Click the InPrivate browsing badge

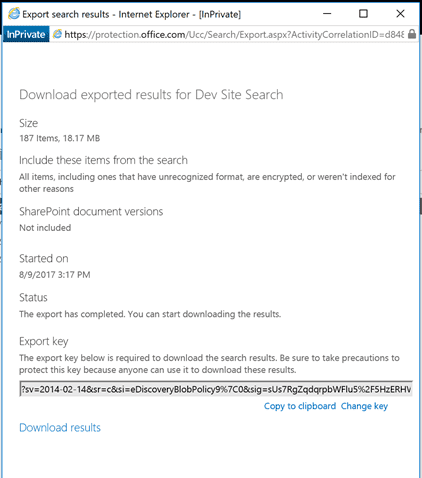point(26,34)
